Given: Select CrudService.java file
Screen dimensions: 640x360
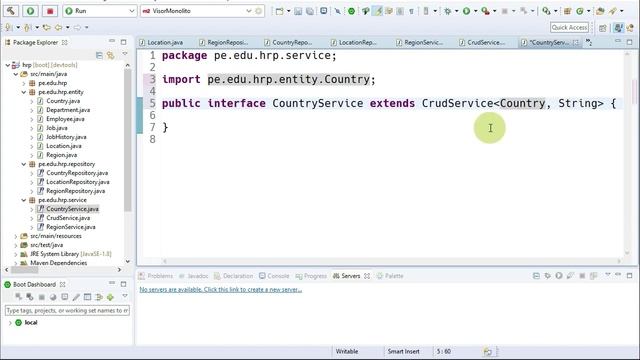Looking at the screenshot, I should coord(68,218).
